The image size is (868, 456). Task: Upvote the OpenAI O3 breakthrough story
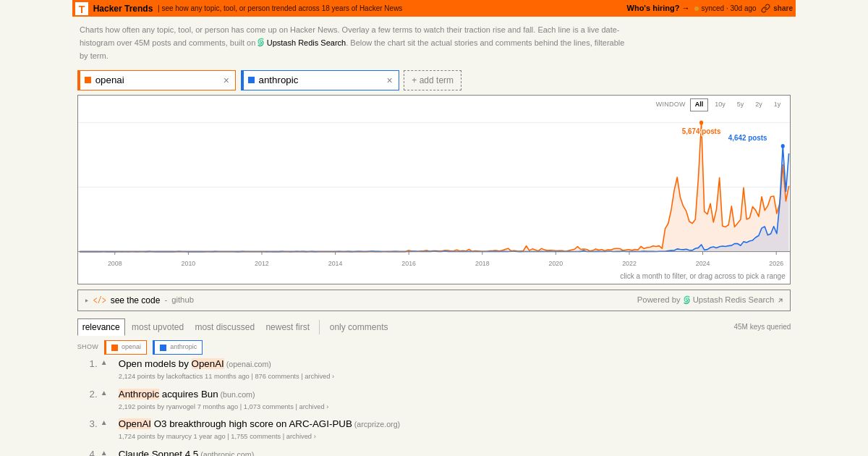[x=104, y=423]
